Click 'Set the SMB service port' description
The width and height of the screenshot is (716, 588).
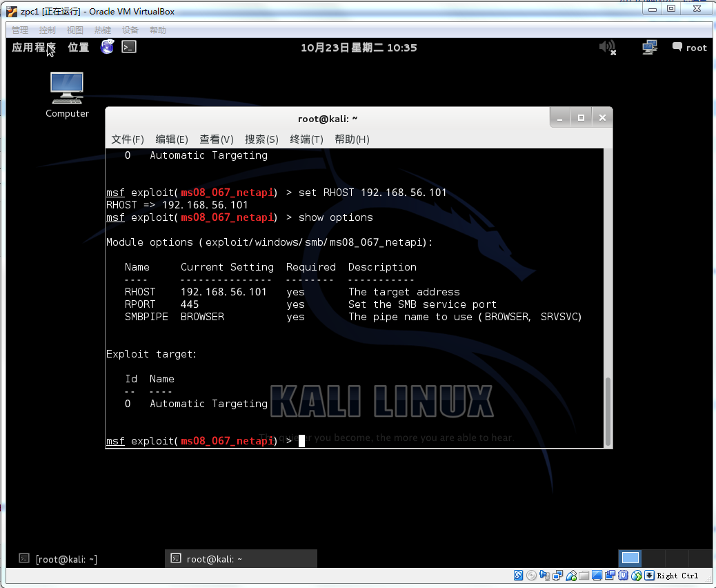tap(422, 304)
